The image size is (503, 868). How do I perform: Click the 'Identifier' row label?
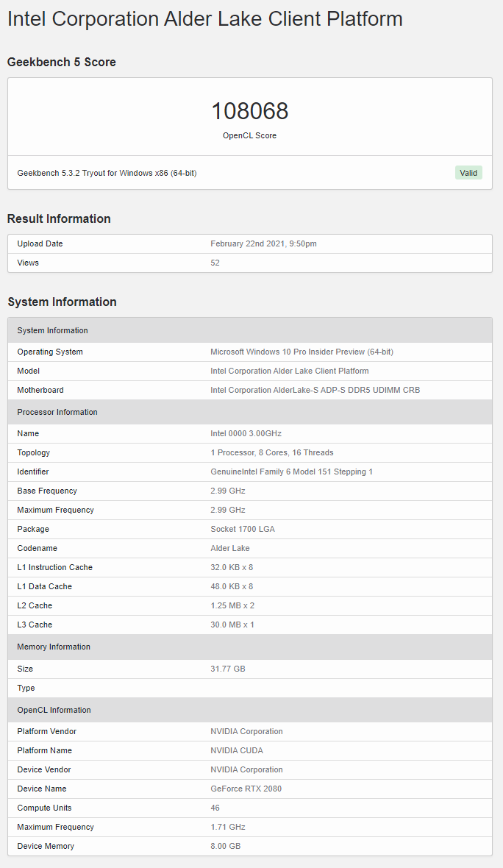point(32,472)
